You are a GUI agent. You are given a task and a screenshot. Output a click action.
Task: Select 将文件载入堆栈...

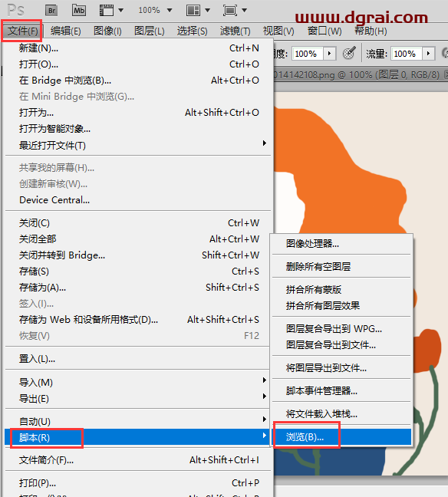[x=341, y=414]
